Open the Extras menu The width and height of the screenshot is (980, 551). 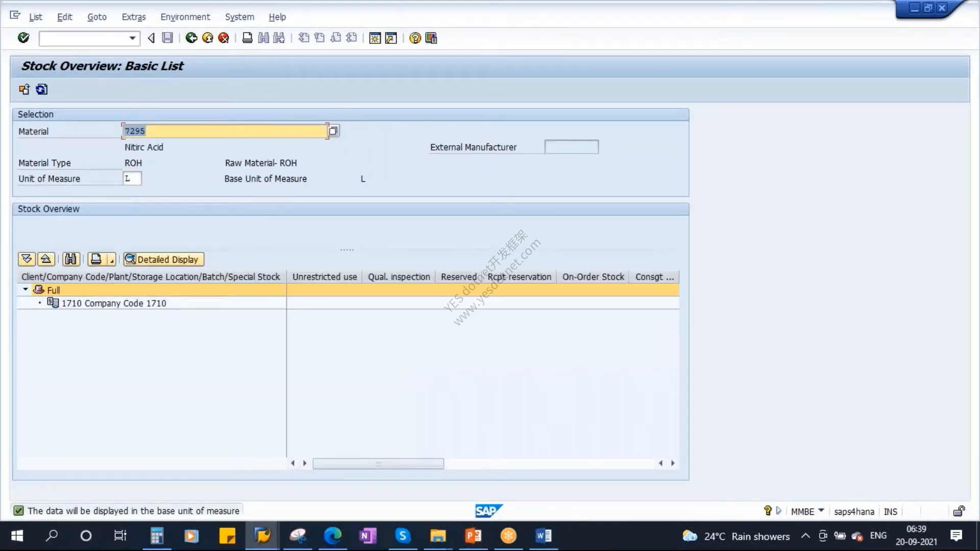click(x=134, y=17)
